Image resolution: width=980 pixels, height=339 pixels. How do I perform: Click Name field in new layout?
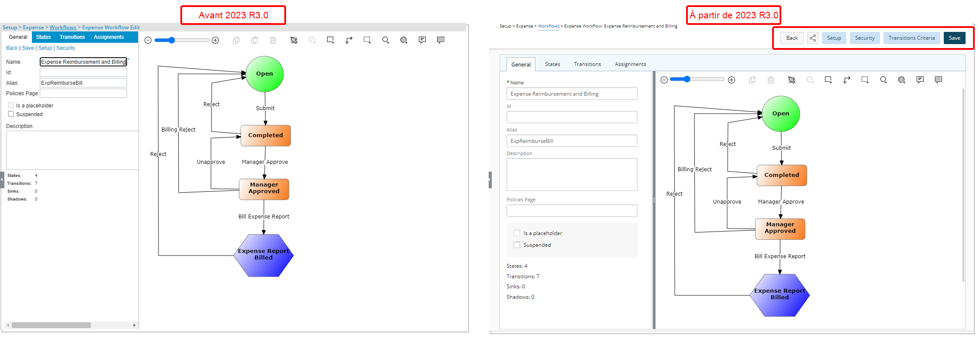[572, 93]
